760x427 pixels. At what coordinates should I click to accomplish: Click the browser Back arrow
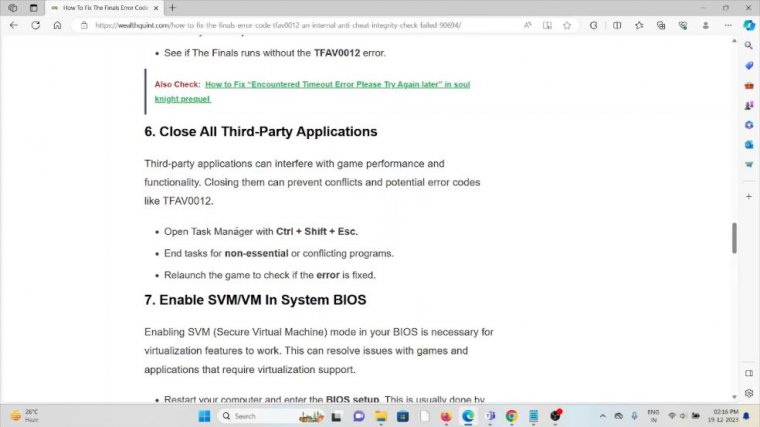coord(13,25)
